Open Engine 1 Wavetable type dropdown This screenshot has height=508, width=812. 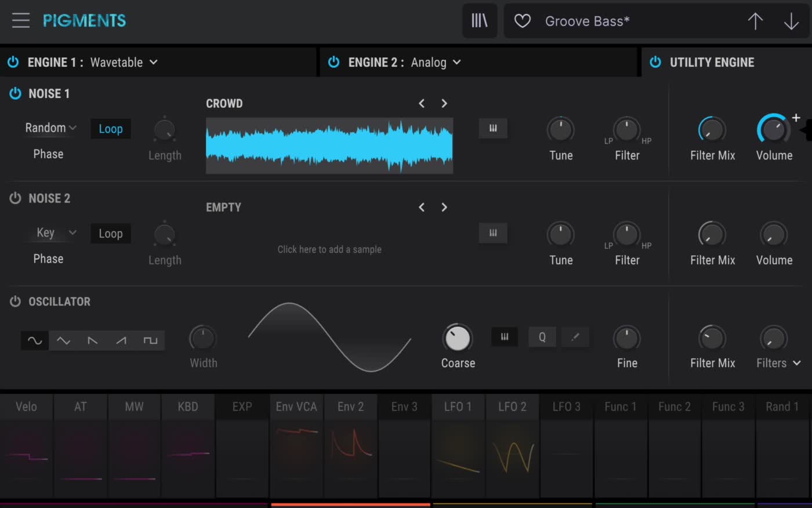click(124, 62)
